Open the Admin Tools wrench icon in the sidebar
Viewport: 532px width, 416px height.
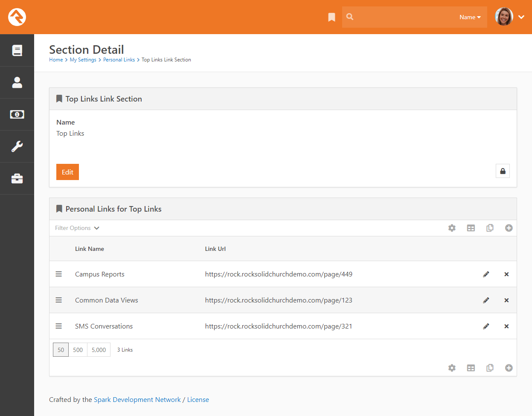[x=17, y=146]
